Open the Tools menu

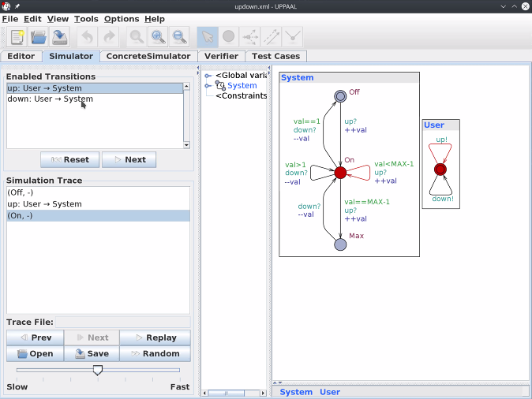86,19
